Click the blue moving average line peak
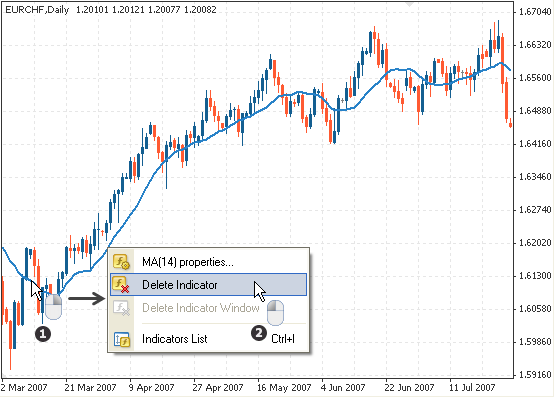Screen dimensions: 555x398 click(500, 63)
